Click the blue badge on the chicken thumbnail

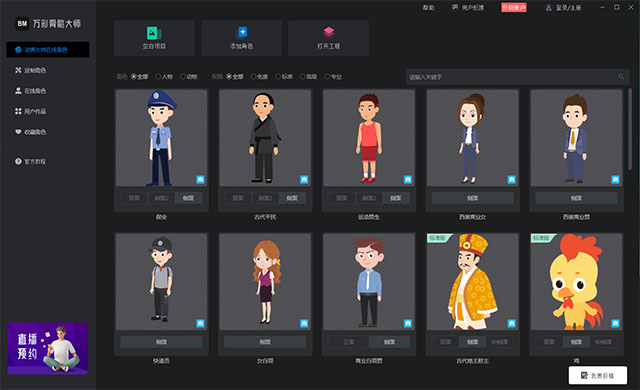pyautogui.click(x=615, y=324)
